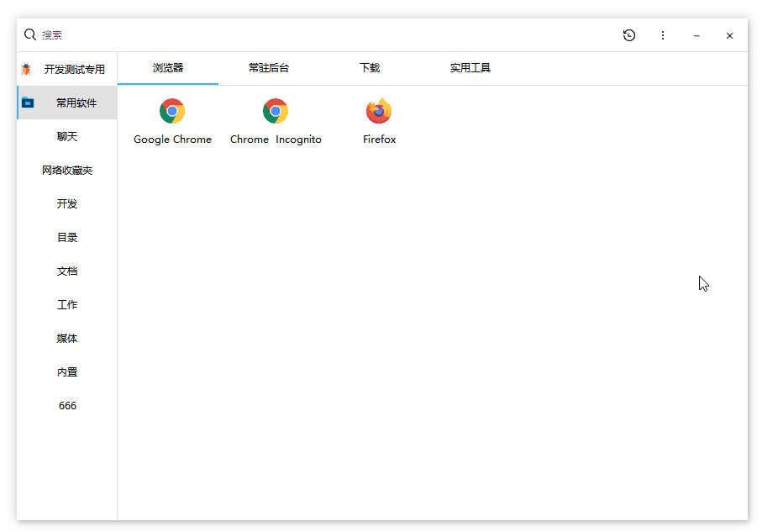Open the 开发 category in sidebar
This screenshot has width=778, height=532.
67,204
